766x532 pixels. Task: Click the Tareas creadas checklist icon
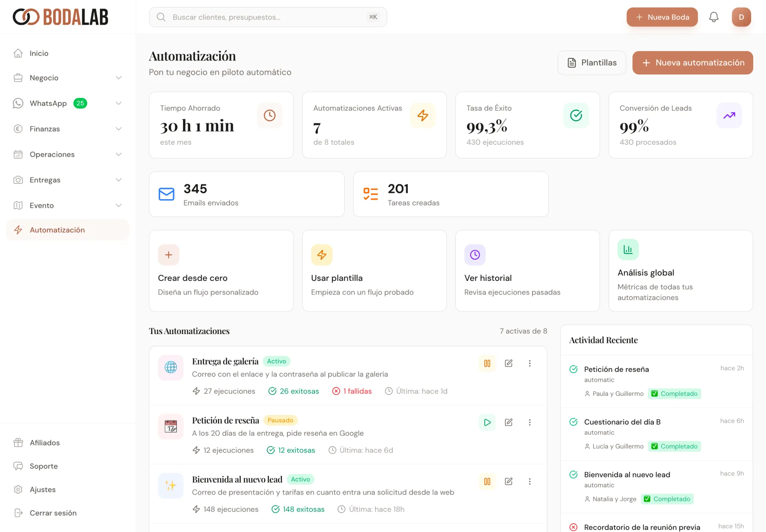click(x=371, y=194)
